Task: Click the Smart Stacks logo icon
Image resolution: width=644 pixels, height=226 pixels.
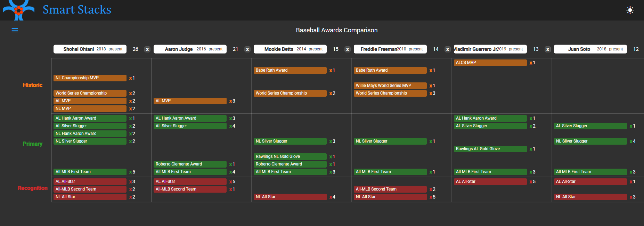Action: pyautogui.click(x=19, y=10)
